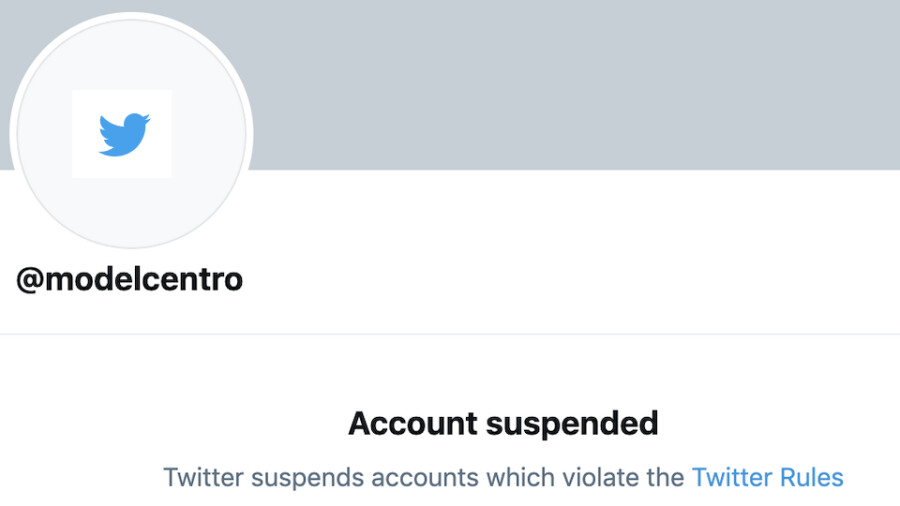Screen dimensions: 900x506
Task: Select the @modelcentro username handle
Action: pos(129,280)
